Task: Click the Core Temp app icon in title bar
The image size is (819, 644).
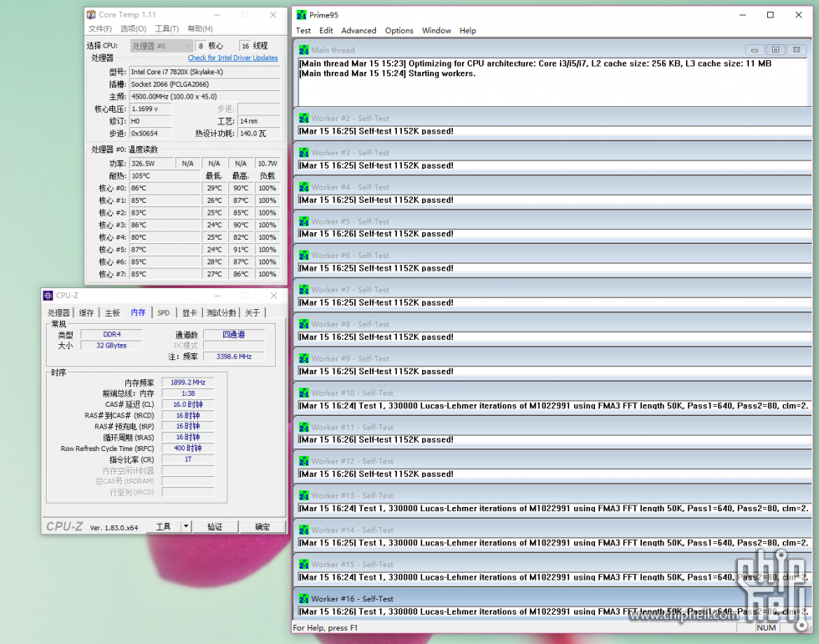Action: pos(91,14)
